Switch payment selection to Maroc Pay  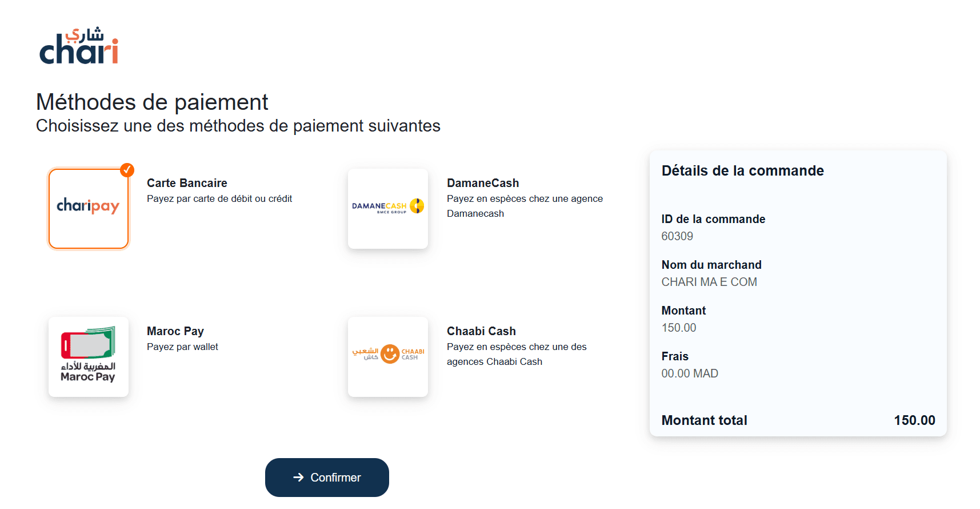[x=89, y=356]
